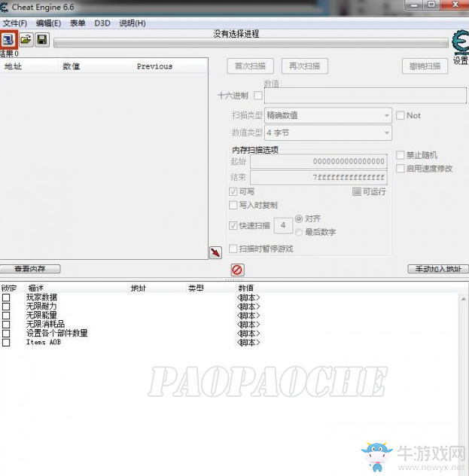This screenshot has height=476, width=469.
Task: Enable 扫描时暂停游戏 checkbox
Action: click(233, 249)
